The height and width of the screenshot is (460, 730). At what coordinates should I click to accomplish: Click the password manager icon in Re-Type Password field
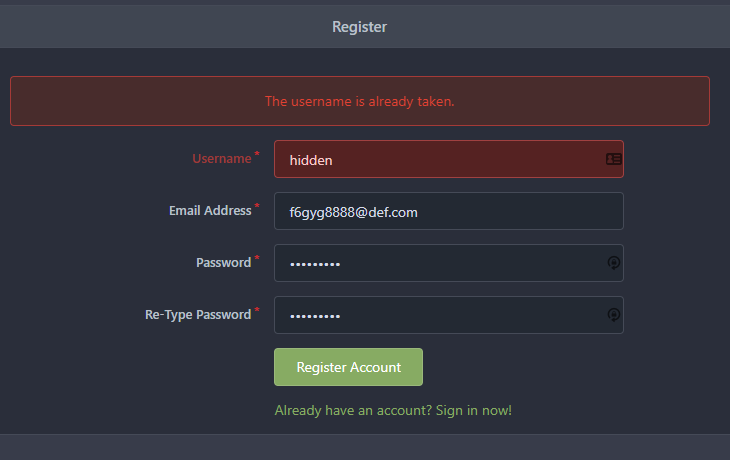tap(614, 315)
